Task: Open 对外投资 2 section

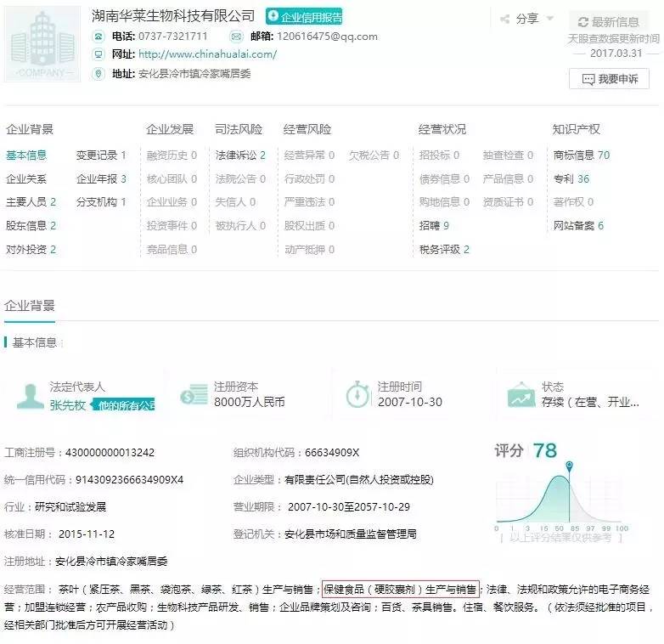Action: [31, 249]
